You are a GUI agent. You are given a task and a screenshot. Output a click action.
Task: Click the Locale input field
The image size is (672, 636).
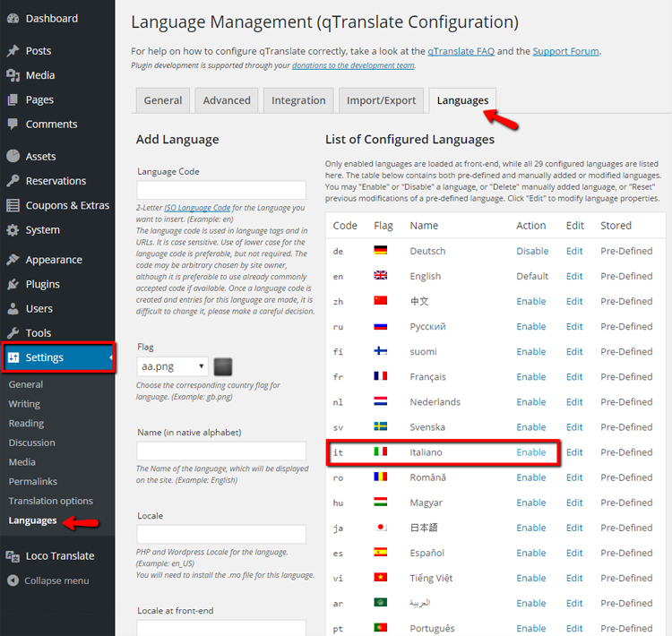pos(221,534)
